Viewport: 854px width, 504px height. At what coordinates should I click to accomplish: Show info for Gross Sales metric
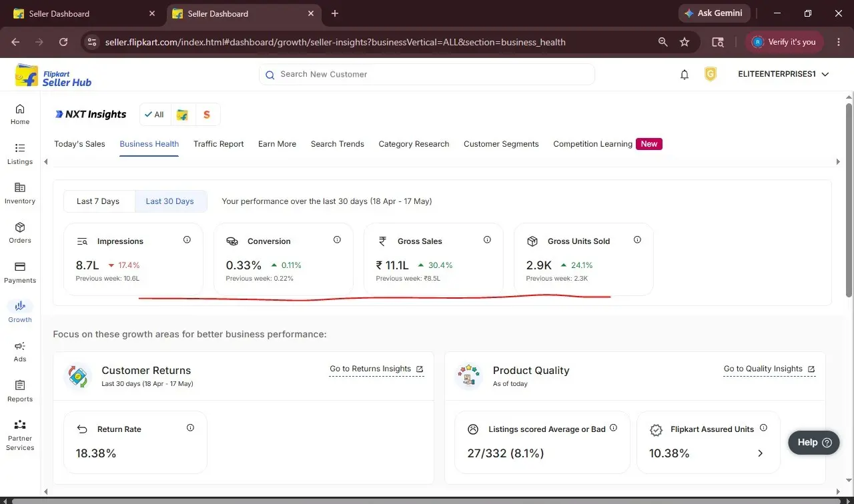tap(487, 240)
